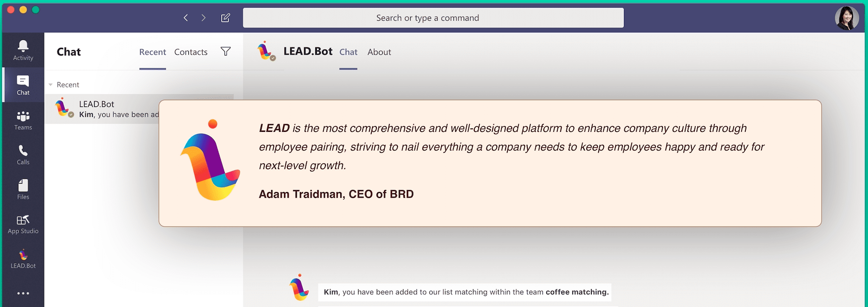
Task: Collapse the Recent chats section
Action: point(51,85)
